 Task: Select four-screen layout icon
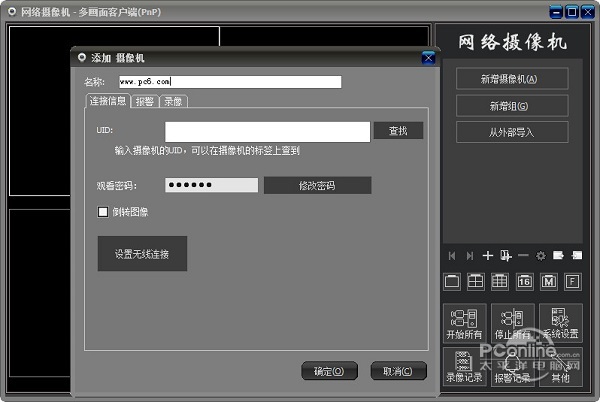(x=476, y=282)
